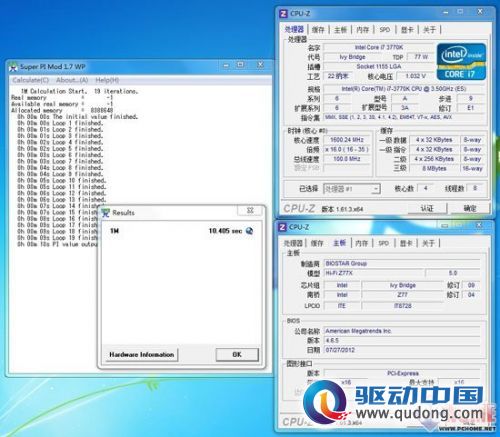Click the 4 x 256 KBytes cache value
500x437 pixels.
click(x=434, y=159)
